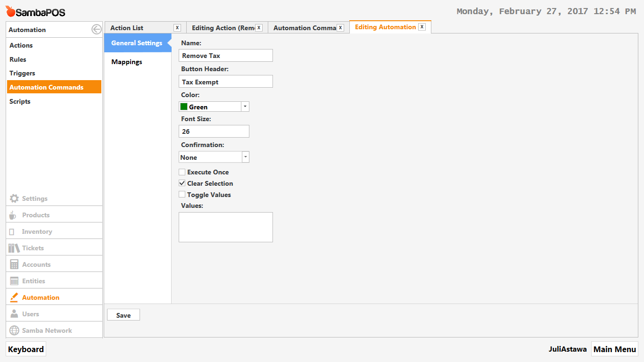Screen dimensions: 644x362
Task: Click the Save button
Action: coord(124,315)
